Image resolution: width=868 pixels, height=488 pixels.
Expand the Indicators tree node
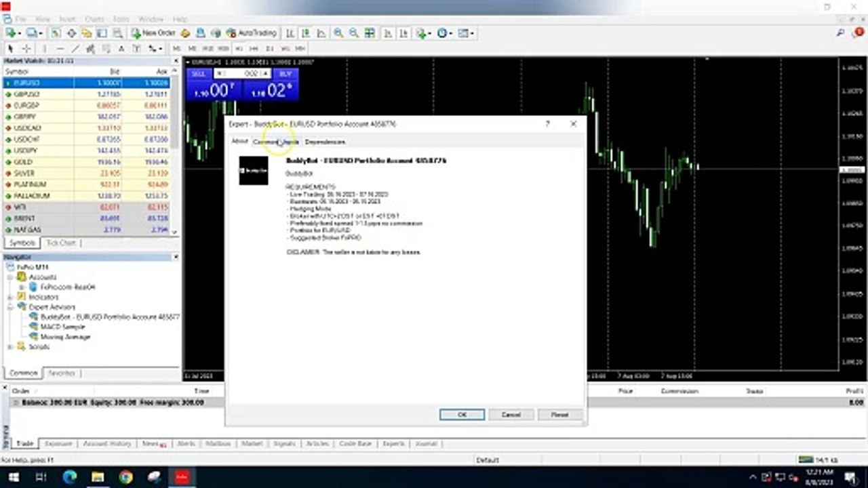[11, 297]
